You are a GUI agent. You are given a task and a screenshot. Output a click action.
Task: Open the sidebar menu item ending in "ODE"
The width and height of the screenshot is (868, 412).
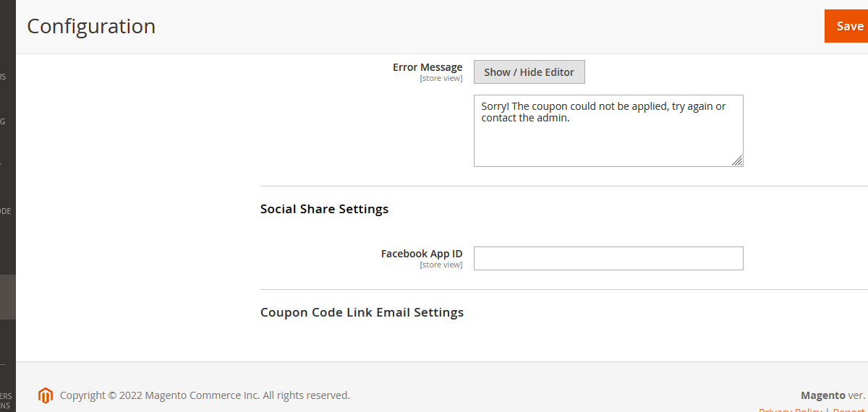(5, 211)
